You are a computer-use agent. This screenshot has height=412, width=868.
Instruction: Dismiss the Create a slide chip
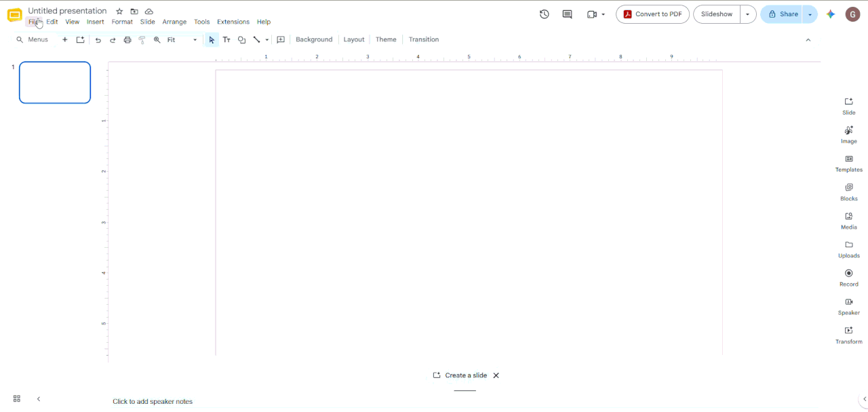496,375
